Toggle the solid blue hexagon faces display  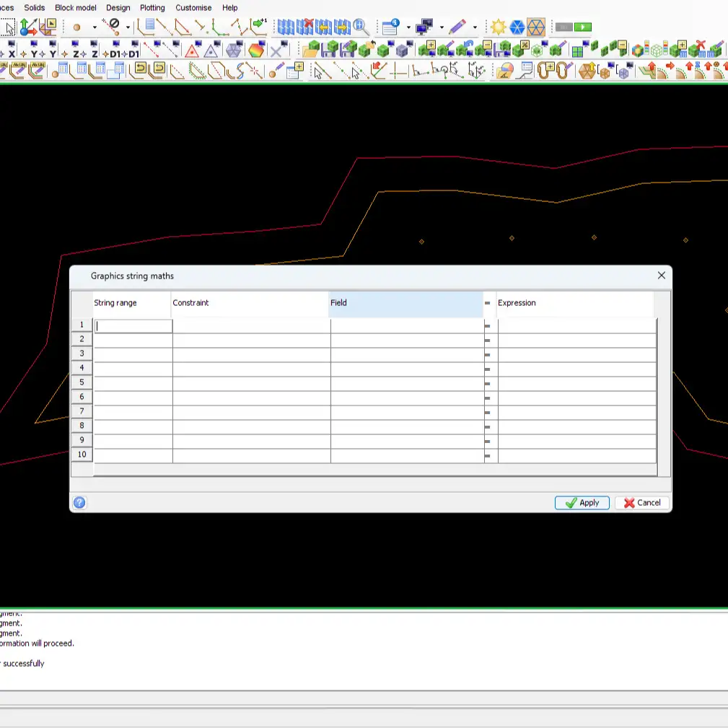517,27
